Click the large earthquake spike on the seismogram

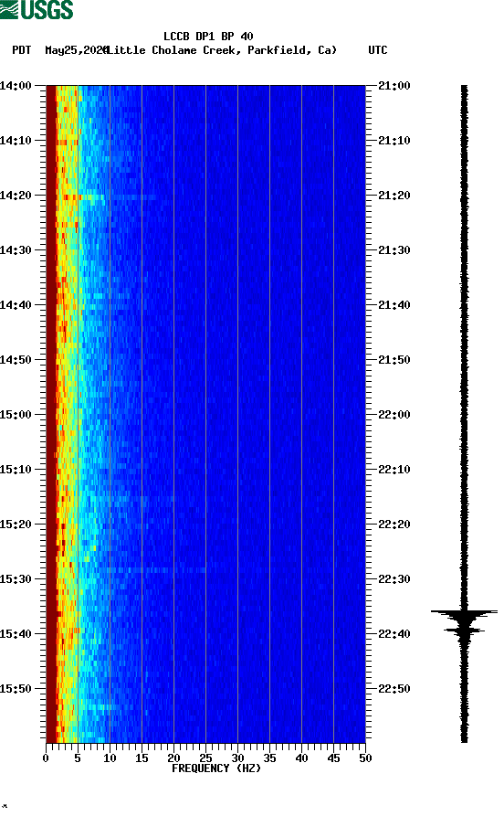pos(464,613)
